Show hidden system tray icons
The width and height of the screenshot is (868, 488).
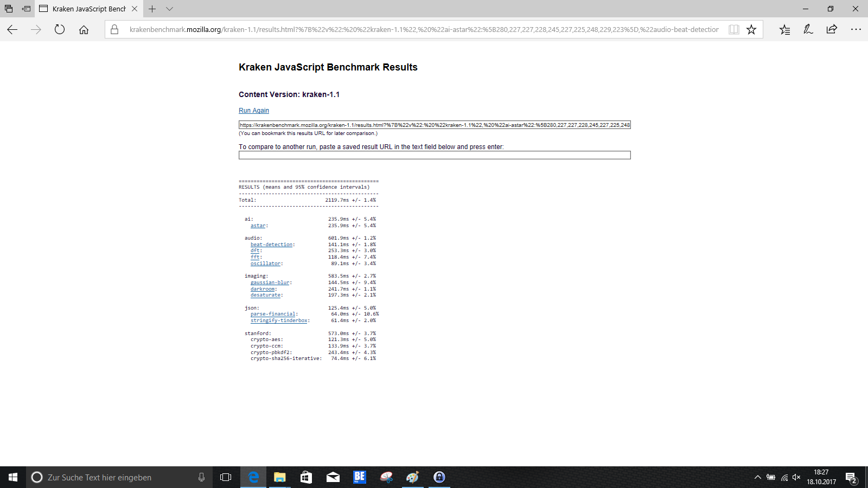(758, 477)
